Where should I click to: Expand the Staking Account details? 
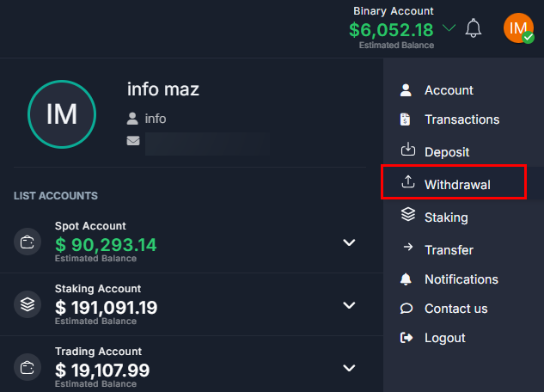pyautogui.click(x=349, y=305)
